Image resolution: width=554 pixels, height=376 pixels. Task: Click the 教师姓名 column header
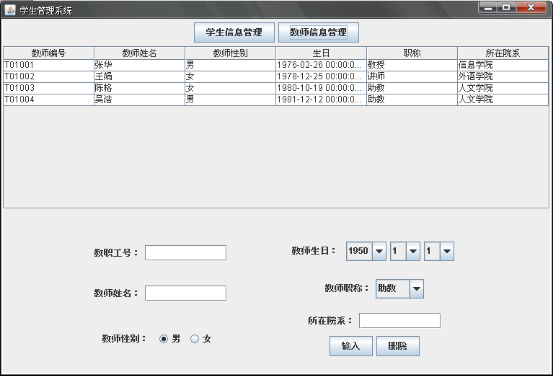140,53
